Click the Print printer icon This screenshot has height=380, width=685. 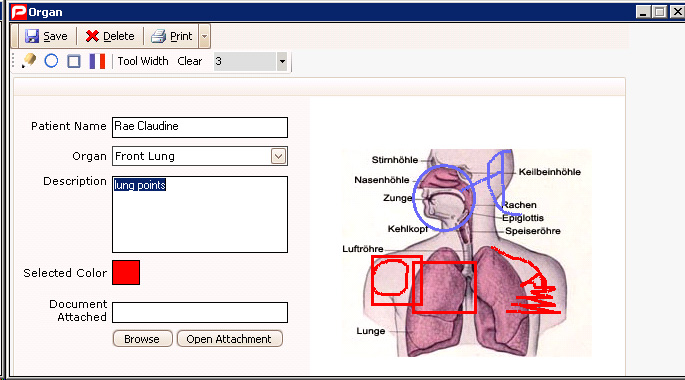[158, 36]
